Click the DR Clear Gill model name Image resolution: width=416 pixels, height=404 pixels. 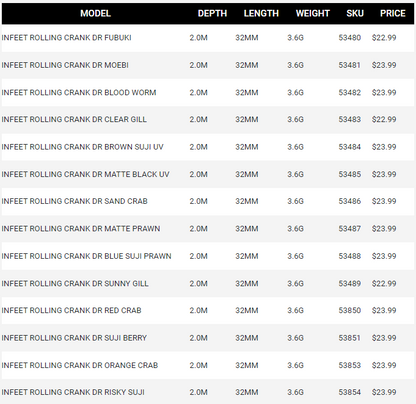pyautogui.click(x=74, y=119)
